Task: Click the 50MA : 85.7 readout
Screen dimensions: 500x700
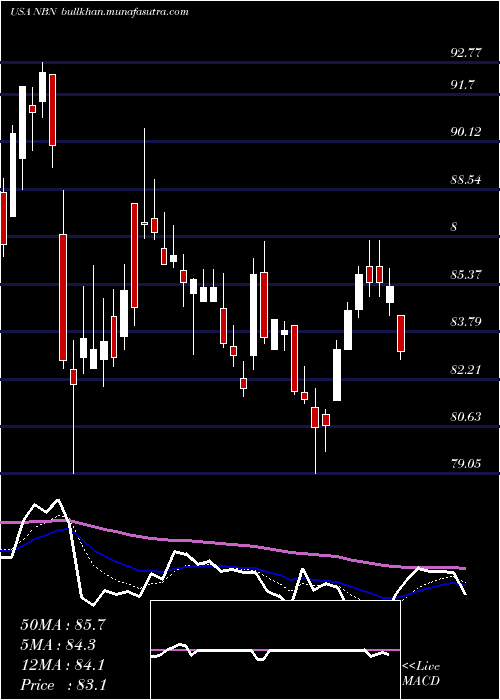Action: [x=63, y=625]
